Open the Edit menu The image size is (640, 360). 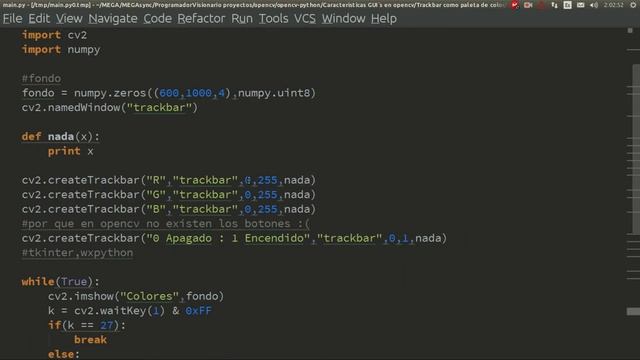39,19
